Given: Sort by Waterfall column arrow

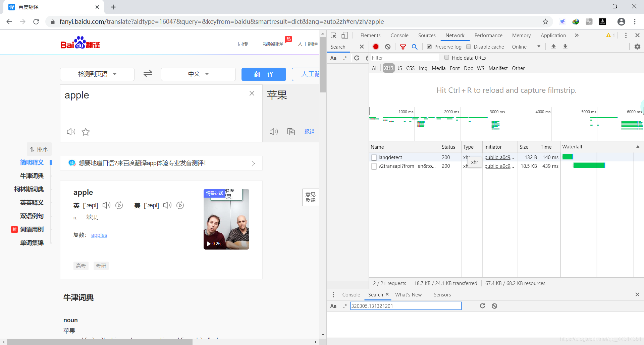Looking at the screenshot, I should point(638,147).
